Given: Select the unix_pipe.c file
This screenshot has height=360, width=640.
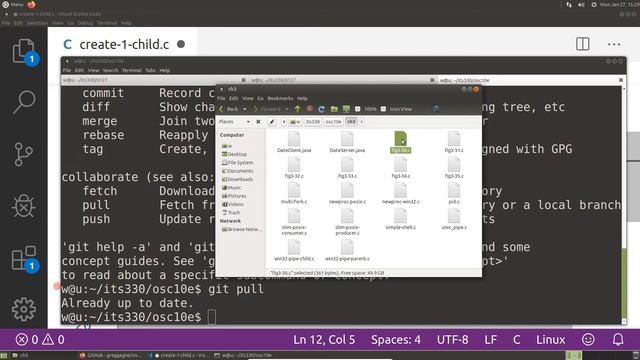Looking at the screenshot, I should pyautogui.click(x=454, y=220).
